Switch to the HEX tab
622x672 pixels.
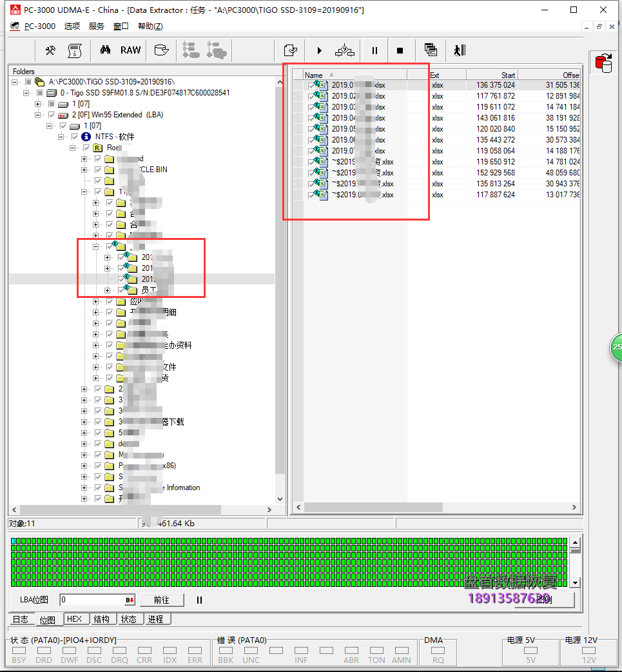[x=75, y=619]
